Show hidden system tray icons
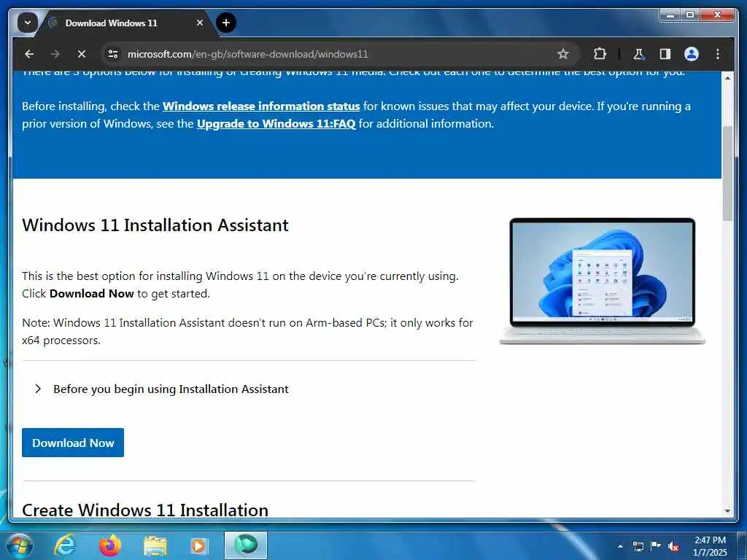This screenshot has width=747, height=560. (x=620, y=545)
